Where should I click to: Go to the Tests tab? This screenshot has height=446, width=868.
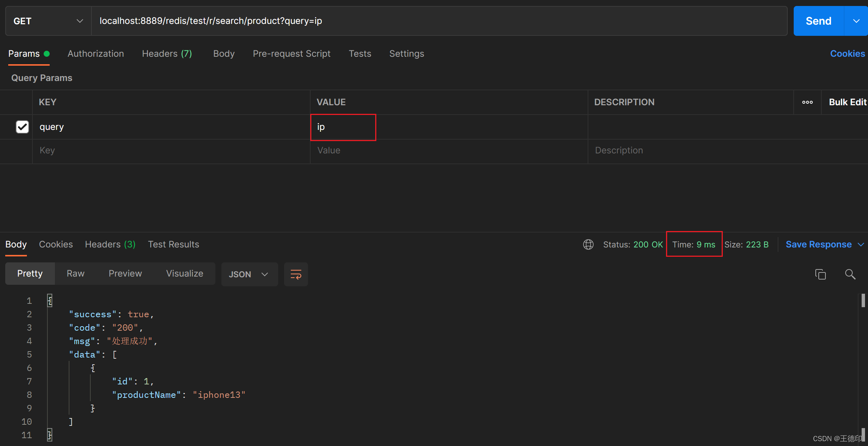pyautogui.click(x=360, y=54)
